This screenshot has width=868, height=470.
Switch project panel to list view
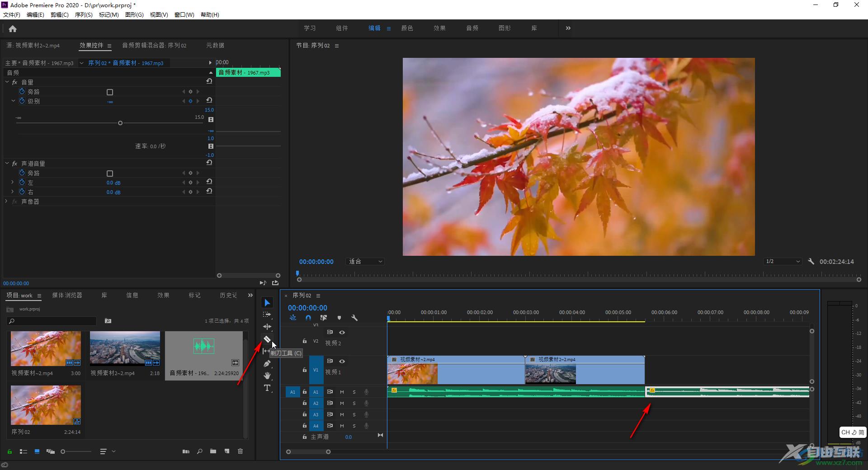pyautogui.click(x=24, y=451)
